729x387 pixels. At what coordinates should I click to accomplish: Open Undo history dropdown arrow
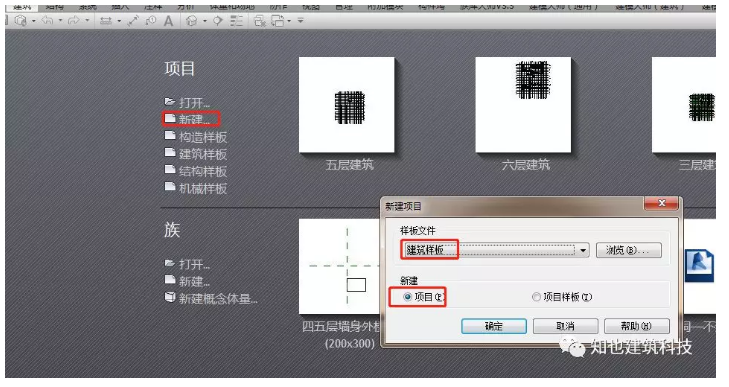pyautogui.click(x=60, y=21)
